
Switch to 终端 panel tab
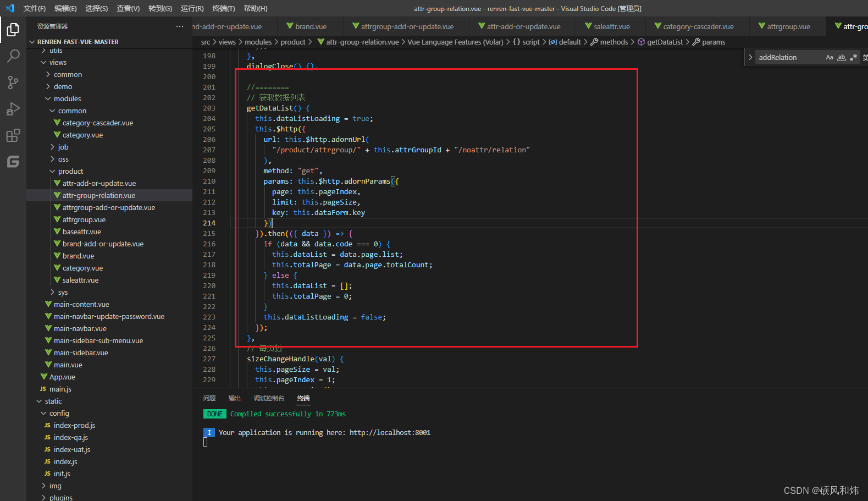click(x=303, y=398)
